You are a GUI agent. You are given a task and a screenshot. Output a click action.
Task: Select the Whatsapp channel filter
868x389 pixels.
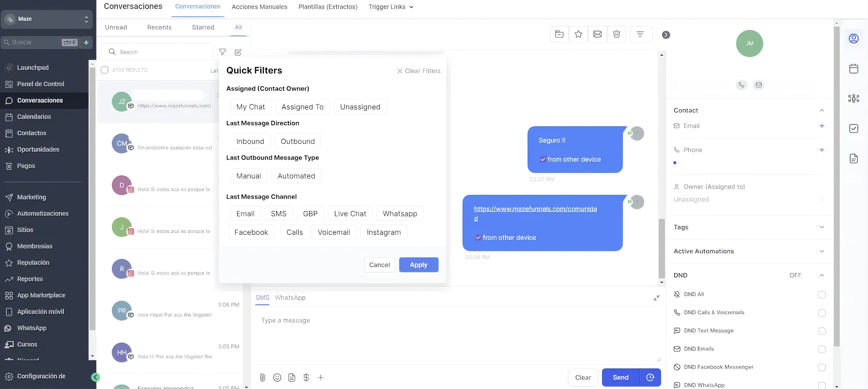point(400,214)
